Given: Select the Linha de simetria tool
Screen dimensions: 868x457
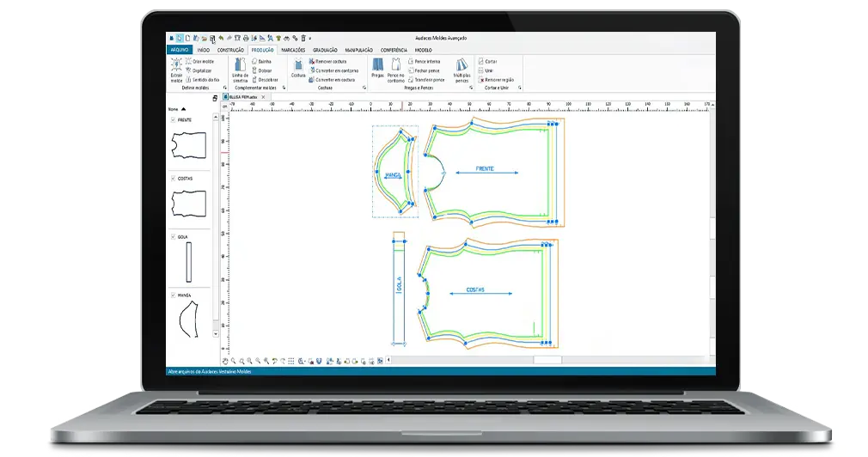Looking at the screenshot, I should (241, 69).
